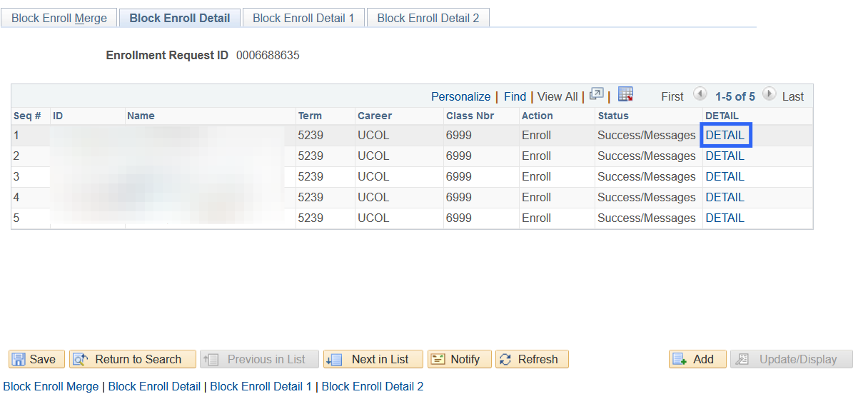The height and width of the screenshot is (404, 868).
Task: Open the Block Enroll Detail 1 tab
Action: (303, 19)
